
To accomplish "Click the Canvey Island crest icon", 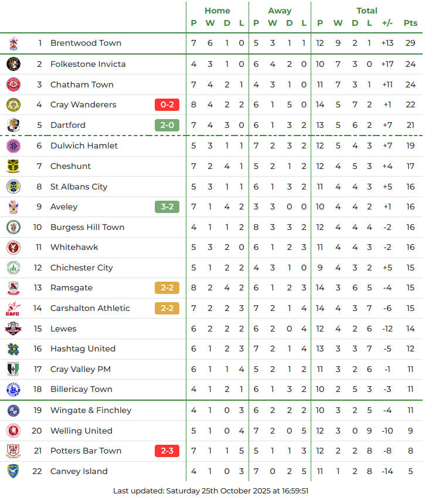I will pyautogui.click(x=13, y=471).
